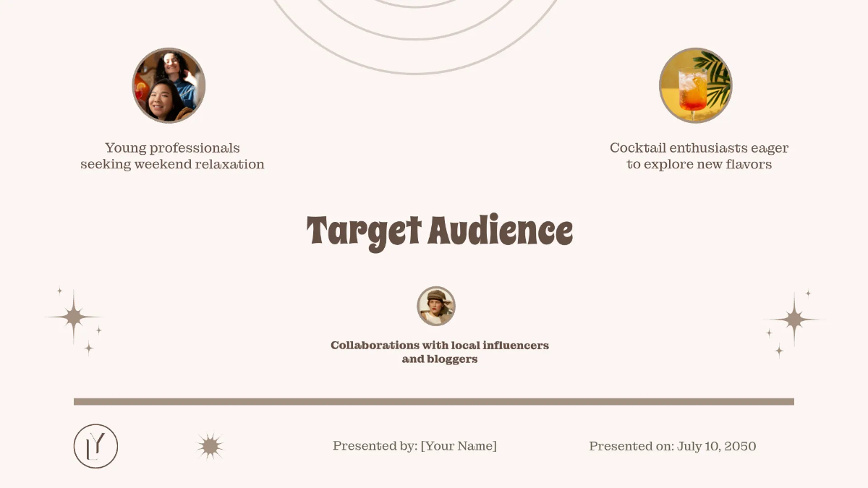Select the orange cocktail photo on the right
The image size is (868, 488).
click(696, 85)
